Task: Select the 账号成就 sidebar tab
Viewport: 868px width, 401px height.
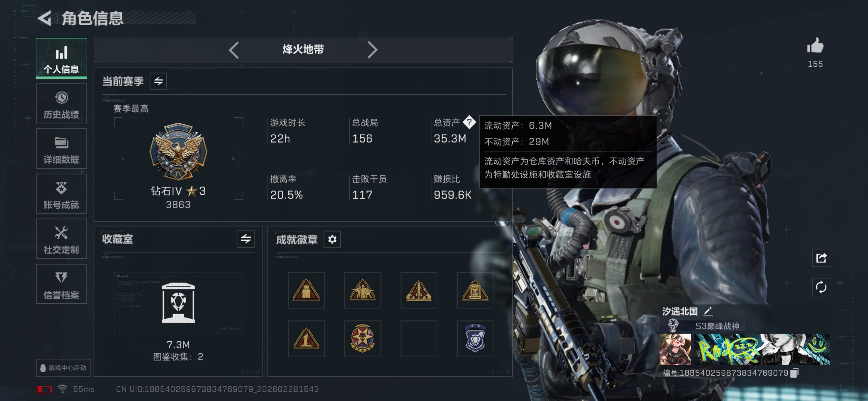Action: [x=61, y=194]
